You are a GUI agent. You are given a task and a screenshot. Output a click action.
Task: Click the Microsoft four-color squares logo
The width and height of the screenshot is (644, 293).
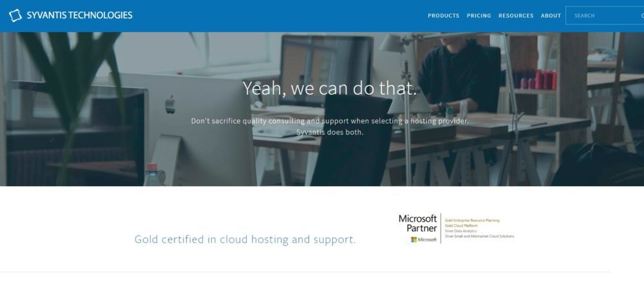(x=415, y=240)
